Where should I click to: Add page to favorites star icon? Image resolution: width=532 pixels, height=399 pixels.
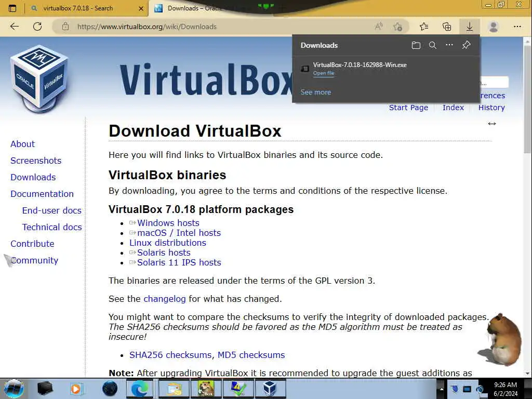coord(397,26)
